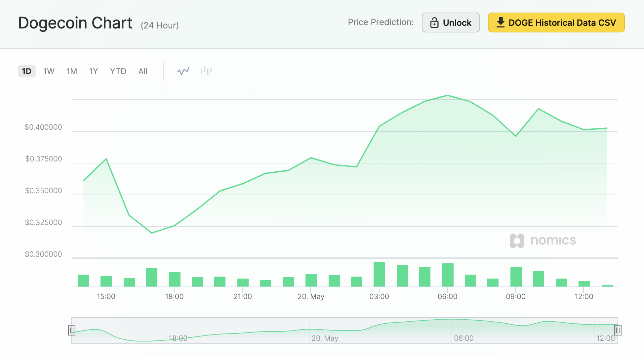Click the $0.400000 axis label

click(x=43, y=127)
